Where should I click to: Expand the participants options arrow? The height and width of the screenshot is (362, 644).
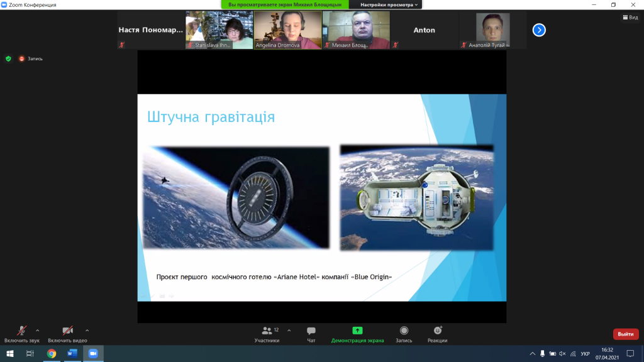coord(289,331)
